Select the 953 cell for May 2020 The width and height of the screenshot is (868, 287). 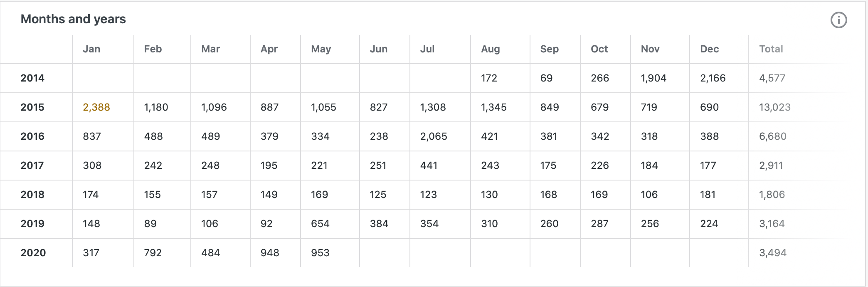coord(320,253)
